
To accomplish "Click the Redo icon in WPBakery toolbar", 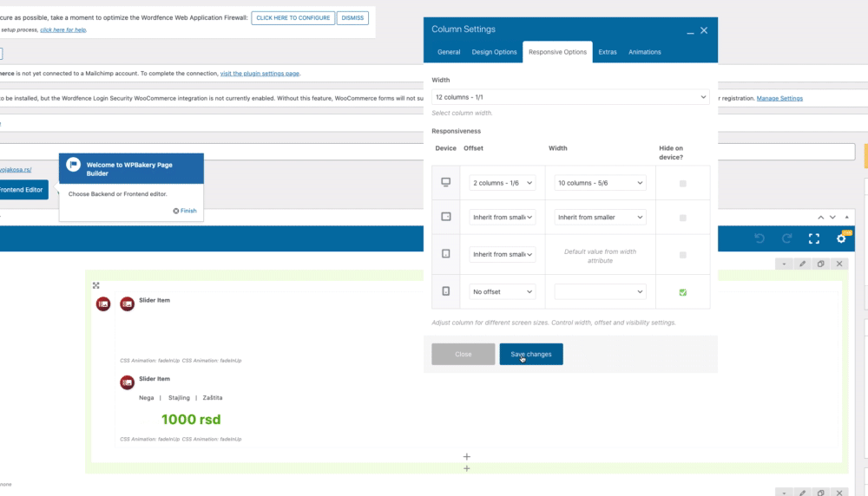I will coord(786,238).
